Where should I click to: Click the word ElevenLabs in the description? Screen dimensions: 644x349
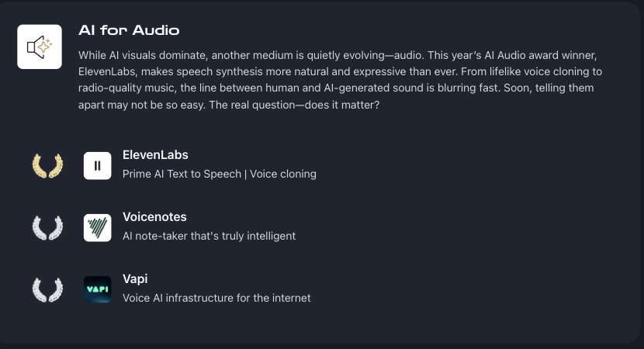107,71
